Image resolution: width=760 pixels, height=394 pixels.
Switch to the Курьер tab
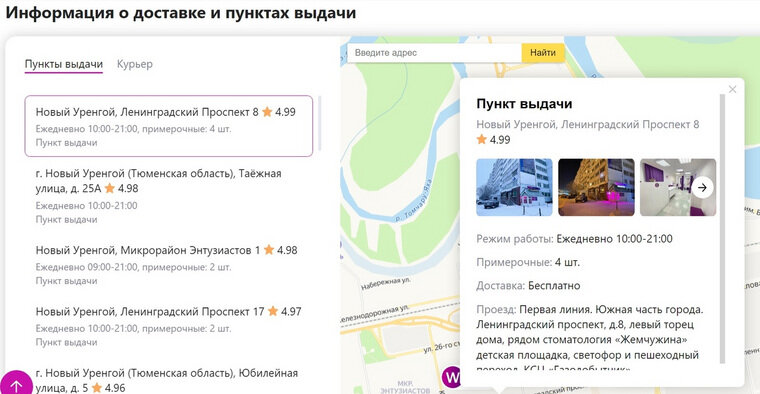tap(134, 64)
